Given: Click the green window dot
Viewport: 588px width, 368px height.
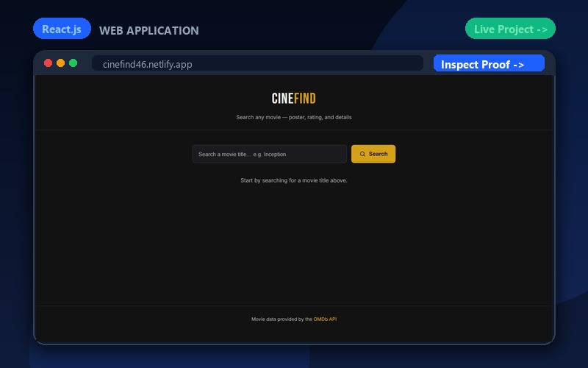Looking at the screenshot, I should tap(73, 63).
